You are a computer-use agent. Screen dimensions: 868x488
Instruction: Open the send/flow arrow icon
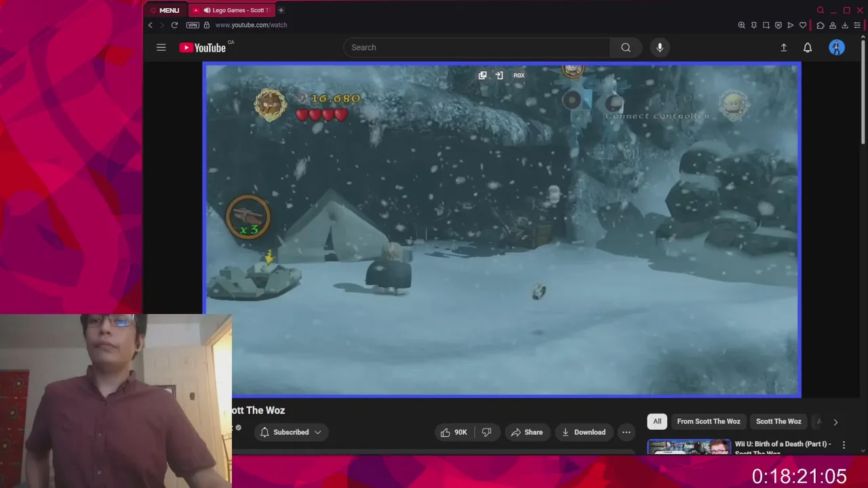click(x=791, y=25)
